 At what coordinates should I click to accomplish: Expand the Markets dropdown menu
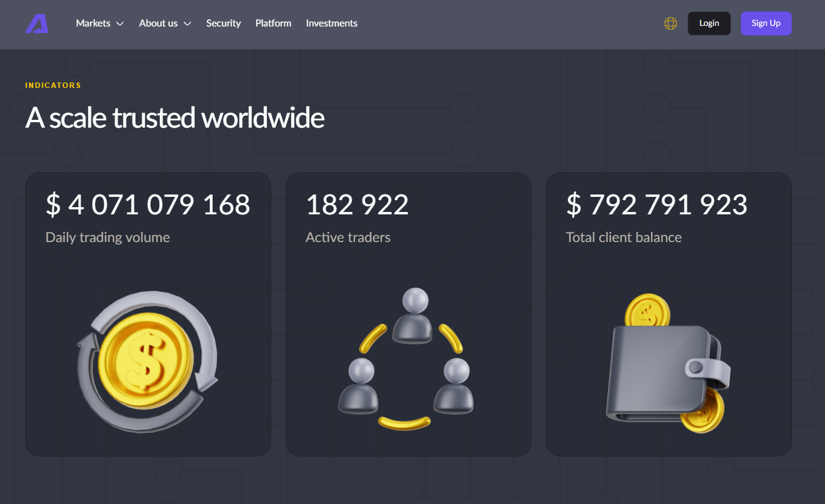tap(99, 23)
